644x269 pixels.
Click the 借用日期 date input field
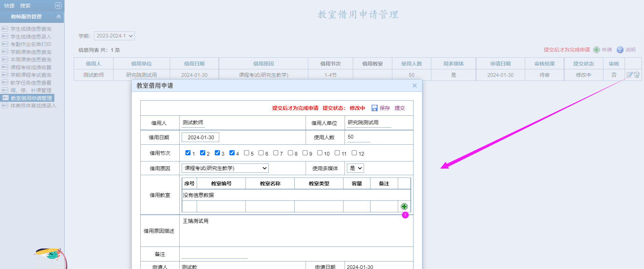(200, 138)
